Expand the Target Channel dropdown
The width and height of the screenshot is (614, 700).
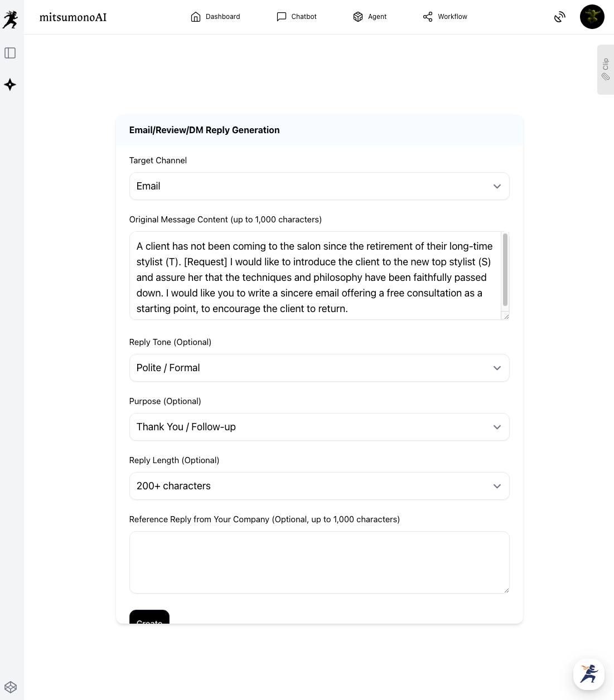point(319,186)
